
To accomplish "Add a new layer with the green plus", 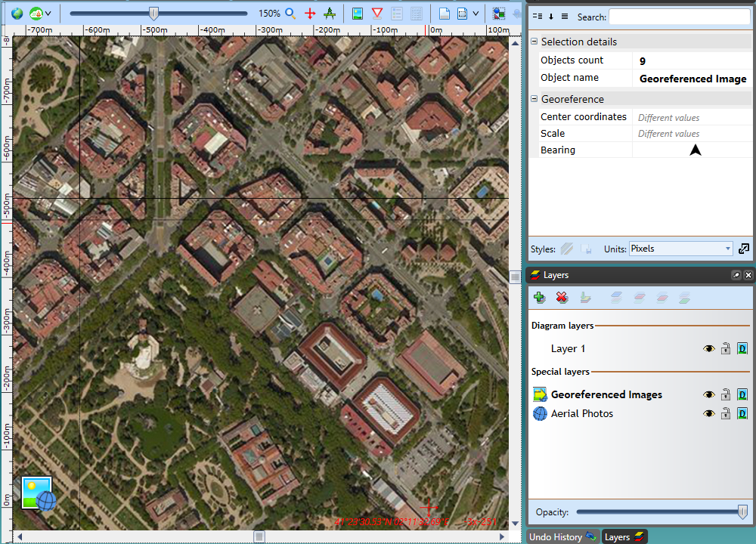I will click(x=539, y=298).
